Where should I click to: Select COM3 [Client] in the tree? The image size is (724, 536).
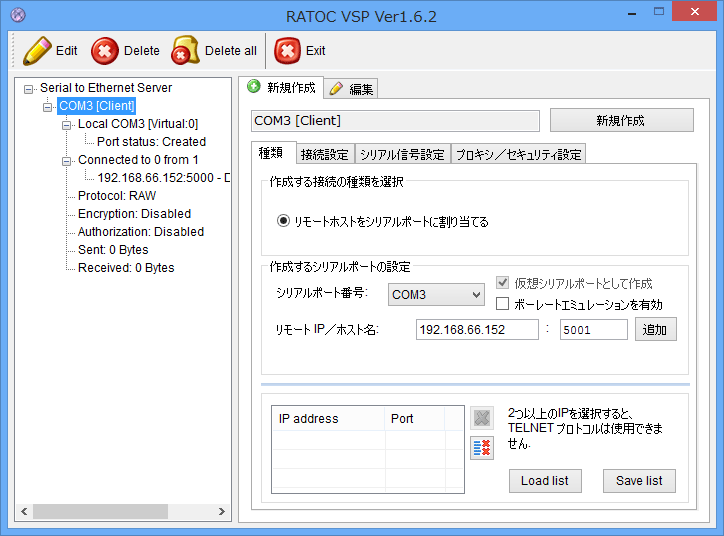pyautogui.click(x=97, y=106)
